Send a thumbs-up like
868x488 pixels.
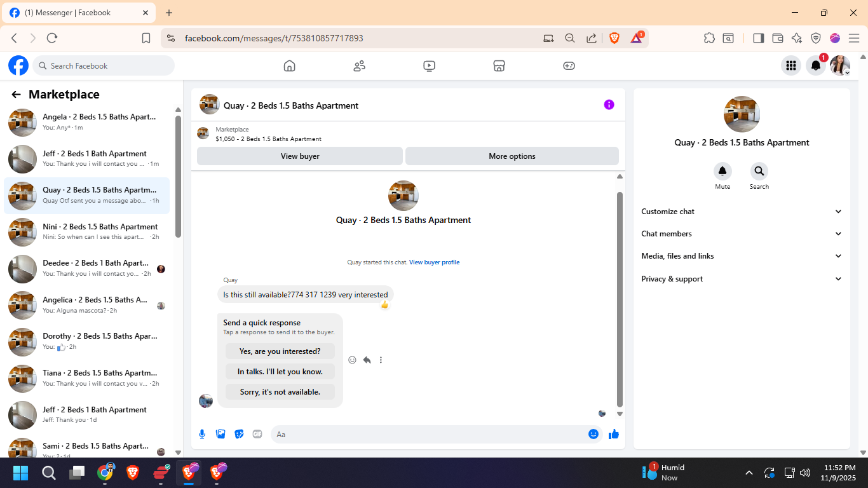click(614, 434)
